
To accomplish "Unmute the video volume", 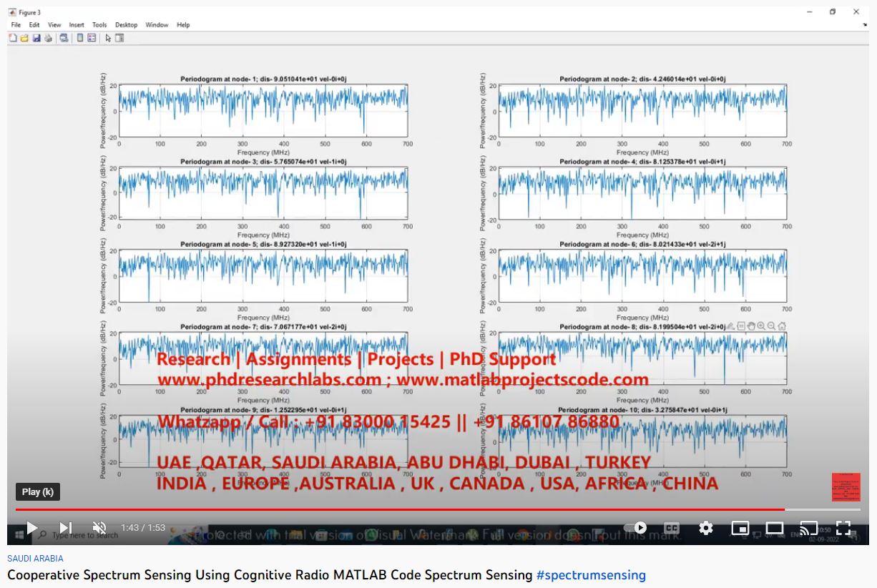I will coord(99,528).
